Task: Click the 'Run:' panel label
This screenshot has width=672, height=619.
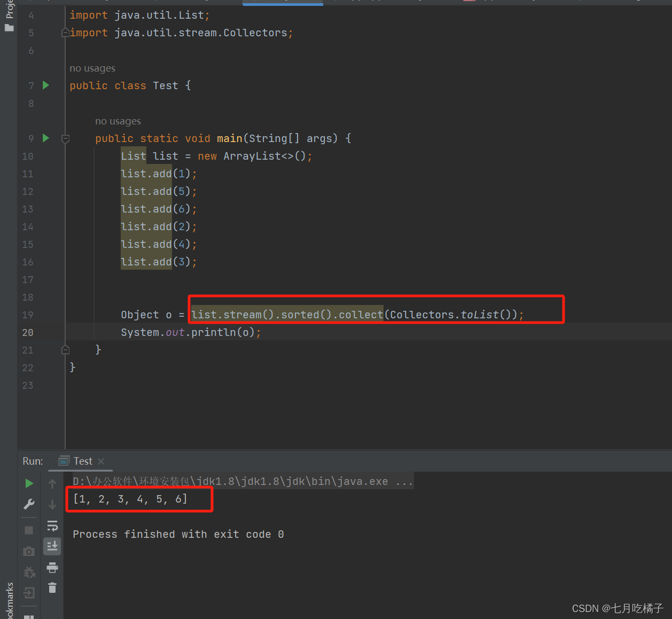Action: coord(33,461)
